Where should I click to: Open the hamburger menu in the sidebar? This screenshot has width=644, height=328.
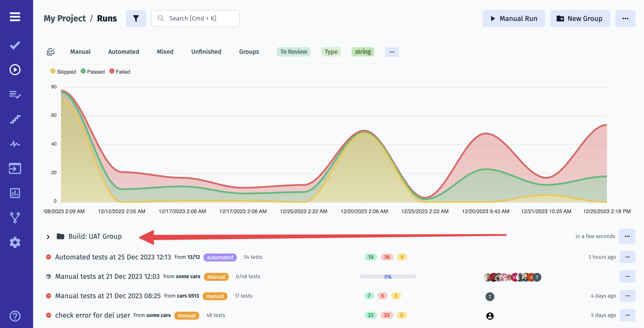click(15, 17)
